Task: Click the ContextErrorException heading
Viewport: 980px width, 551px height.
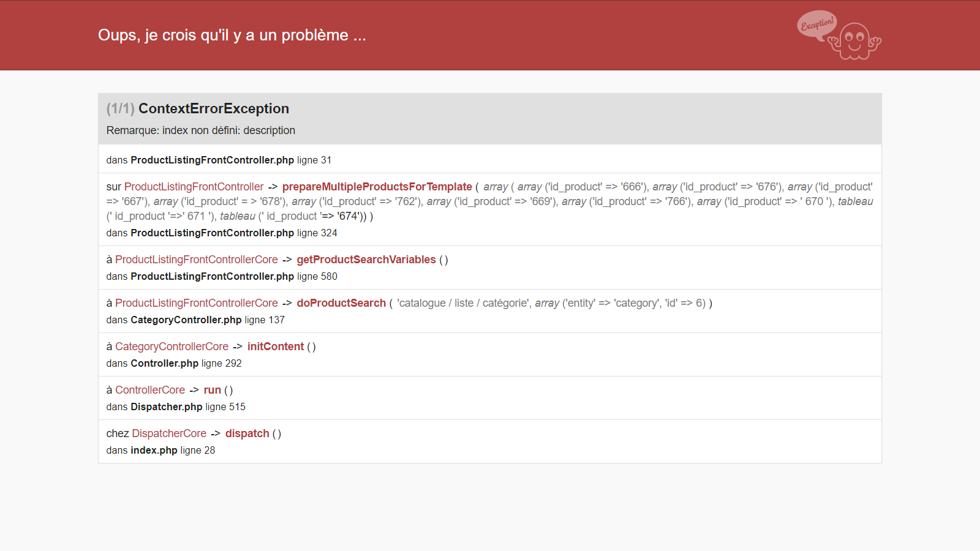Action: (213, 108)
